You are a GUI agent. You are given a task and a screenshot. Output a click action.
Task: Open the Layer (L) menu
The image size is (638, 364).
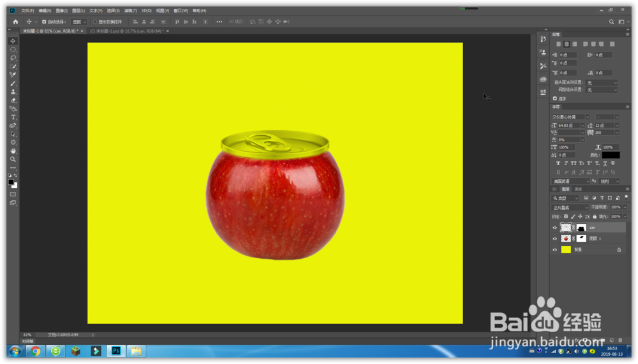pyautogui.click(x=78, y=11)
